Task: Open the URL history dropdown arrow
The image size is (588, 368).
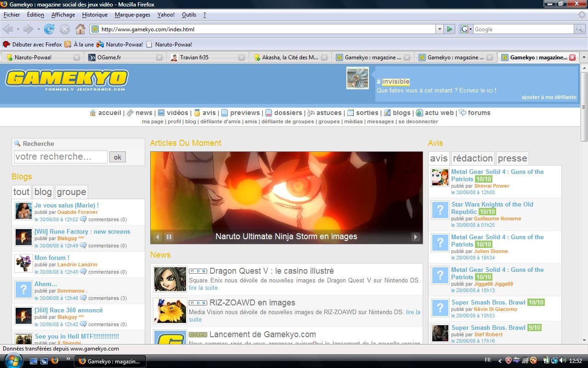Action: pyautogui.click(x=439, y=29)
